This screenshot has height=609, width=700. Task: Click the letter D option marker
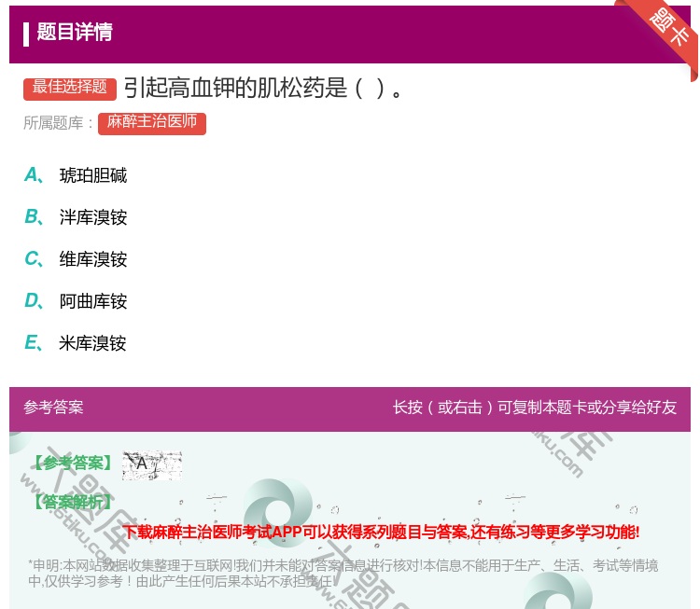point(32,301)
